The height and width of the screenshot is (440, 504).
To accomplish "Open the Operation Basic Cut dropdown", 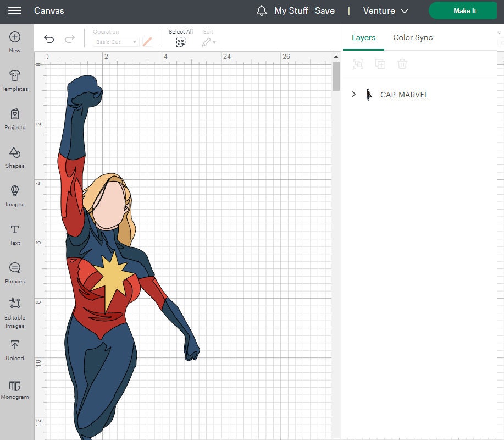I will click(115, 41).
